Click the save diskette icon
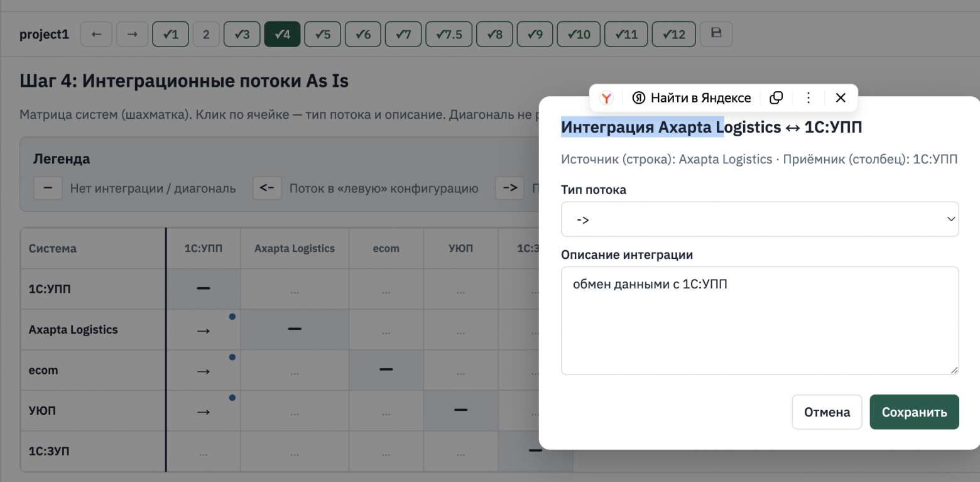Image resolution: width=980 pixels, height=482 pixels. point(716,35)
